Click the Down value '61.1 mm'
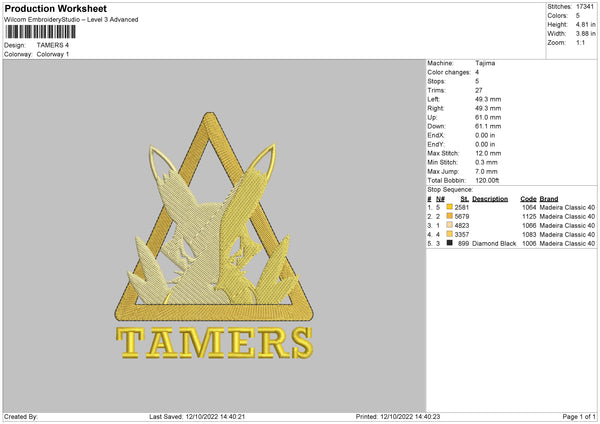Viewport: 600px width, 424px height. coord(488,126)
